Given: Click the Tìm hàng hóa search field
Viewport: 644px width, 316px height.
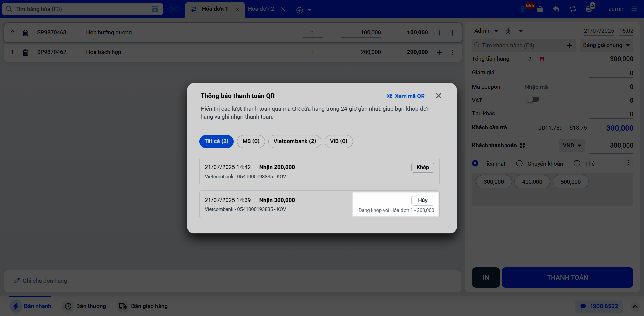Looking at the screenshot, I should coord(82,9).
